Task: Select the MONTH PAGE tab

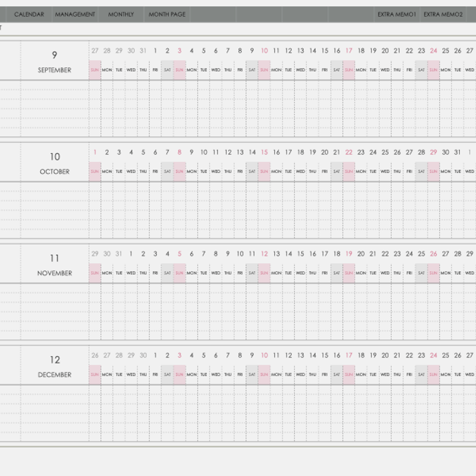Action: point(167,14)
